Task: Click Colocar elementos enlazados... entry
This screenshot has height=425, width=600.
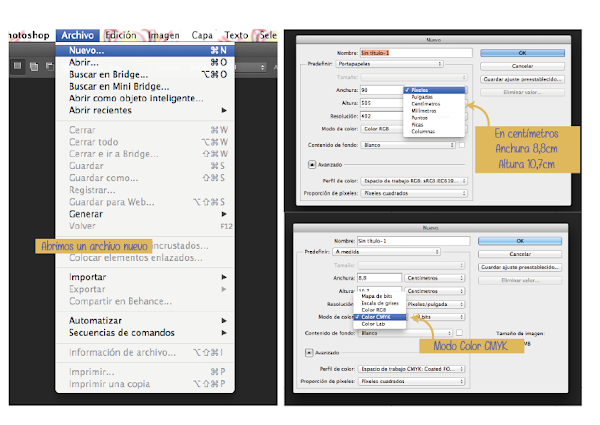Action: coord(145,258)
